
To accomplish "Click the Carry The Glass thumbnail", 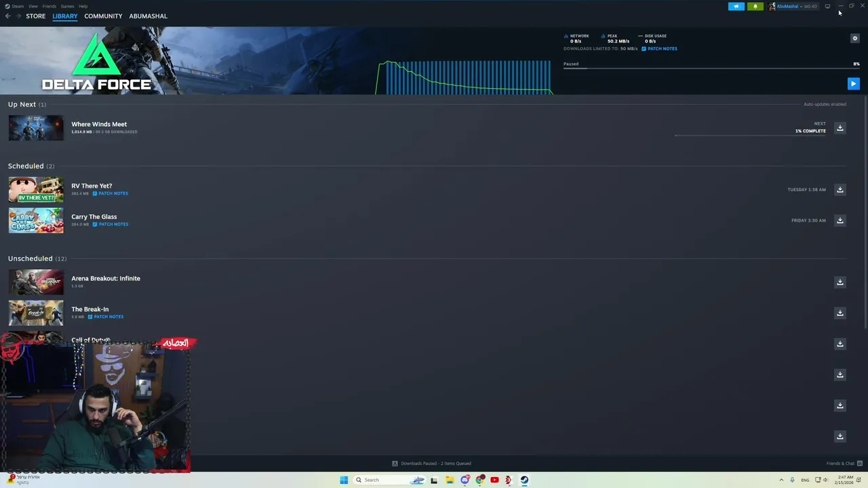I will (36, 220).
